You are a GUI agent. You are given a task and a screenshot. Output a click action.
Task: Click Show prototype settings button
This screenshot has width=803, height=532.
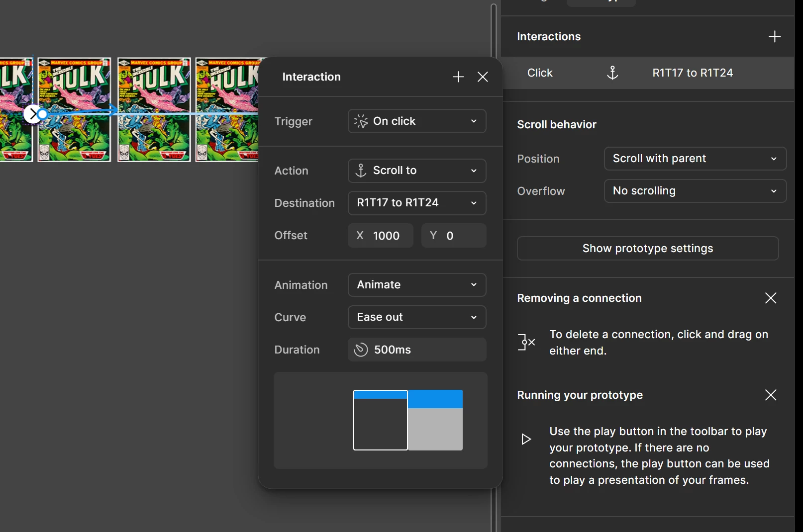pos(648,248)
